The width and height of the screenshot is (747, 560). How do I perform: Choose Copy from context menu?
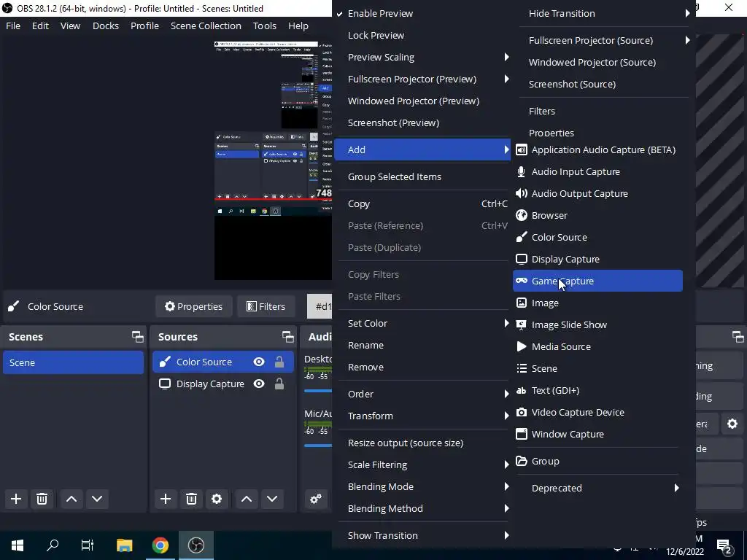[423, 204]
